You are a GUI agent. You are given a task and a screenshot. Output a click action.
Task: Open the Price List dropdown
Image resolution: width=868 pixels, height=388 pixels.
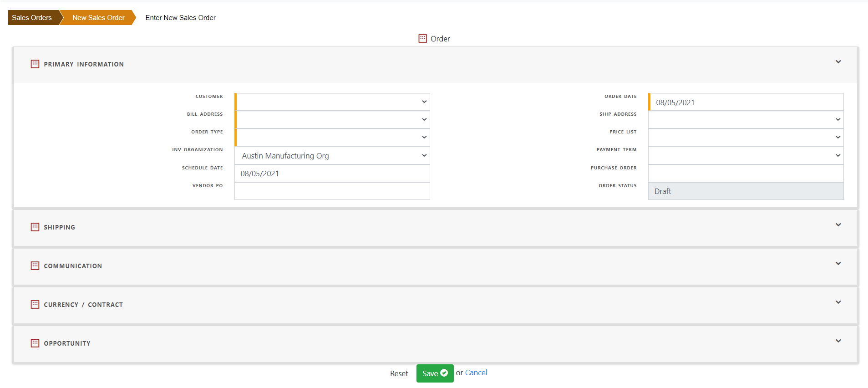click(746, 138)
